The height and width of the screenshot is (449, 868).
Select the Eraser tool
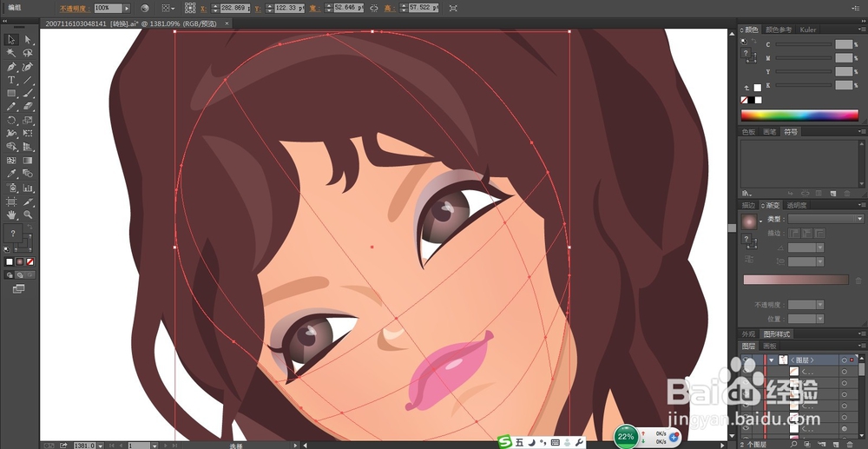point(28,106)
